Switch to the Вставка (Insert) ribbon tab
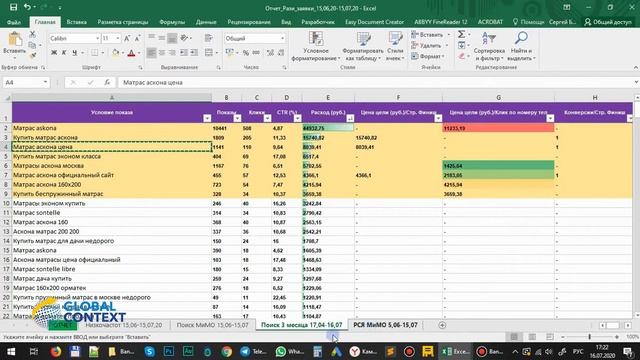This screenshot has width=640, height=360. pos(76,22)
